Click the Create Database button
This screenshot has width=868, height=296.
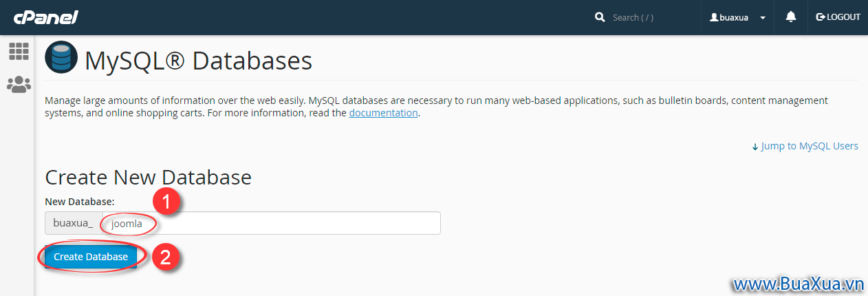(91, 257)
